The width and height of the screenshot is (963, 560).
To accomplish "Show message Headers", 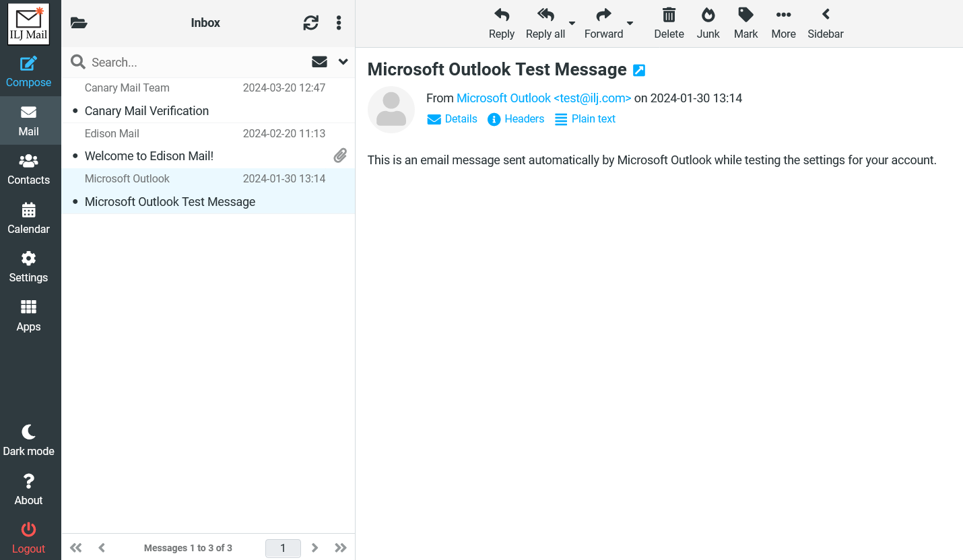I will coord(516,119).
